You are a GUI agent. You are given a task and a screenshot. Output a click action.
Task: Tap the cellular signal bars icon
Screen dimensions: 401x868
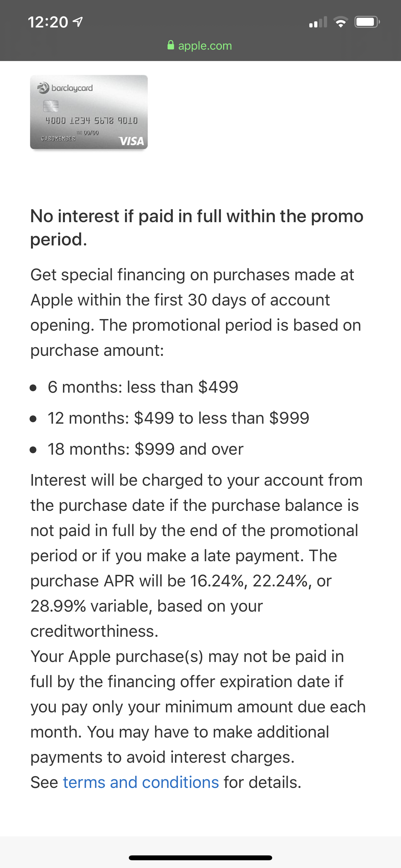coord(318,22)
